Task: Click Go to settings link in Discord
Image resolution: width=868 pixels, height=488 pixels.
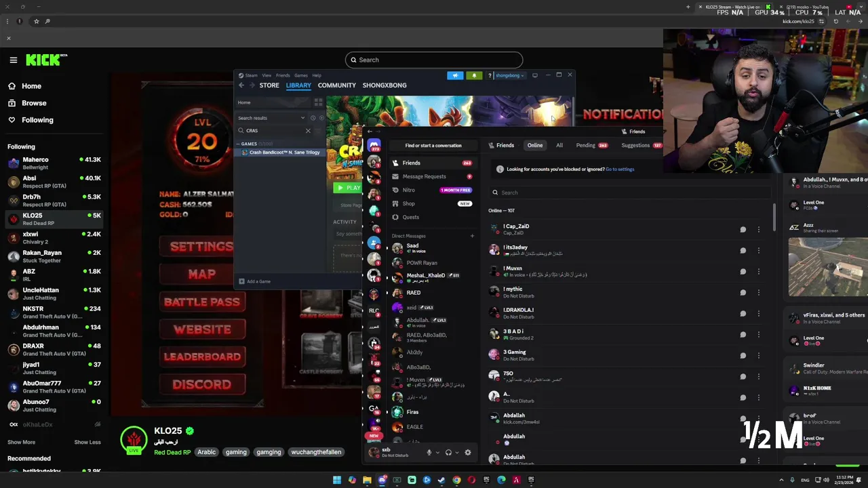Action: coord(620,169)
